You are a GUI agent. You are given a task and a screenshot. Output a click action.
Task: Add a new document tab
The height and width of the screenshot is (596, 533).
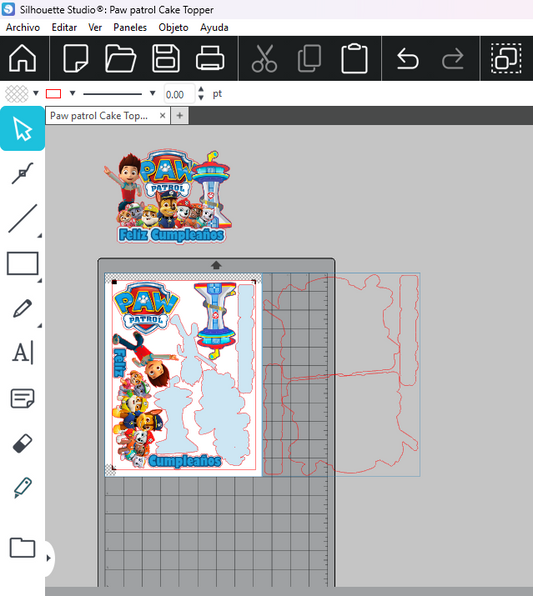click(x=180, y=116)
